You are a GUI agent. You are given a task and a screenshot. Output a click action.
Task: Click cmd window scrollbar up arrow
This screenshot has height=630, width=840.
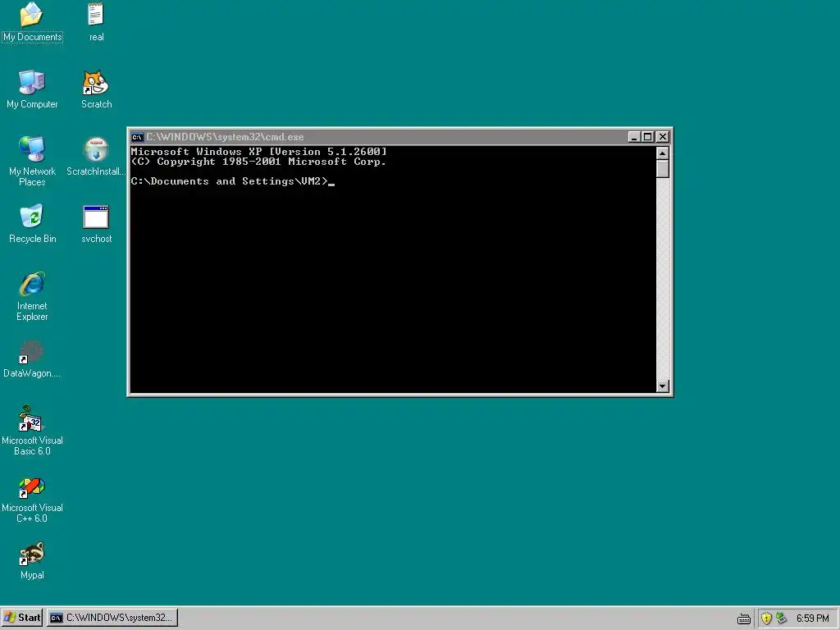tap(663, 153)
